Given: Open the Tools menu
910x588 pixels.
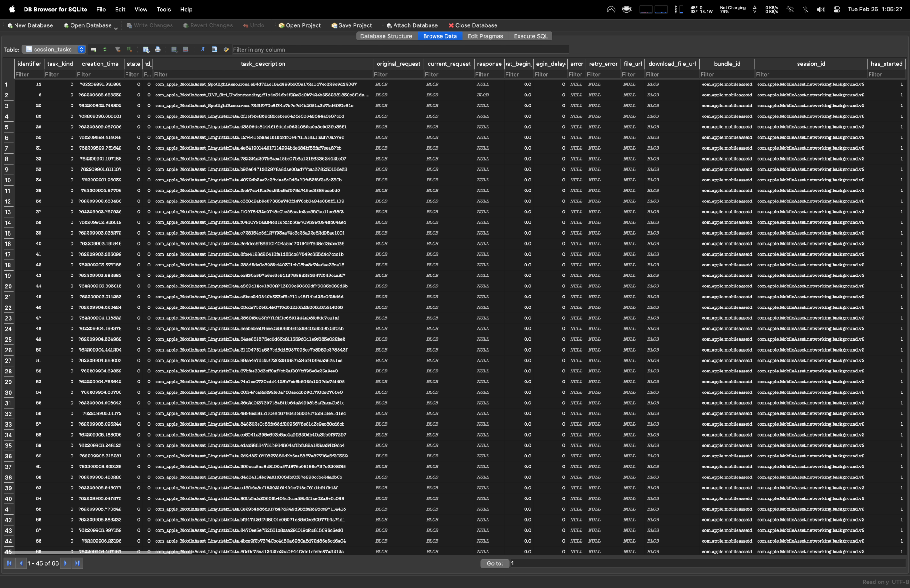Looking at the screenshot, I should tap(164, 9).
